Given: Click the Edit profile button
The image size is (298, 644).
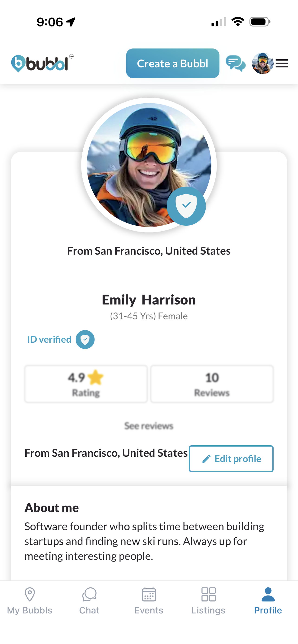Looking at the screenshot, I should coord(231,459).
